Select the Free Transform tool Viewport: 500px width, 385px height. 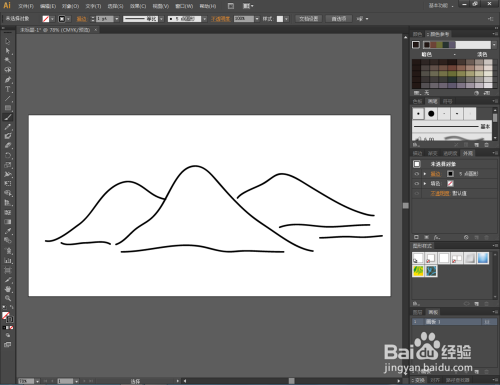(8, 183)
